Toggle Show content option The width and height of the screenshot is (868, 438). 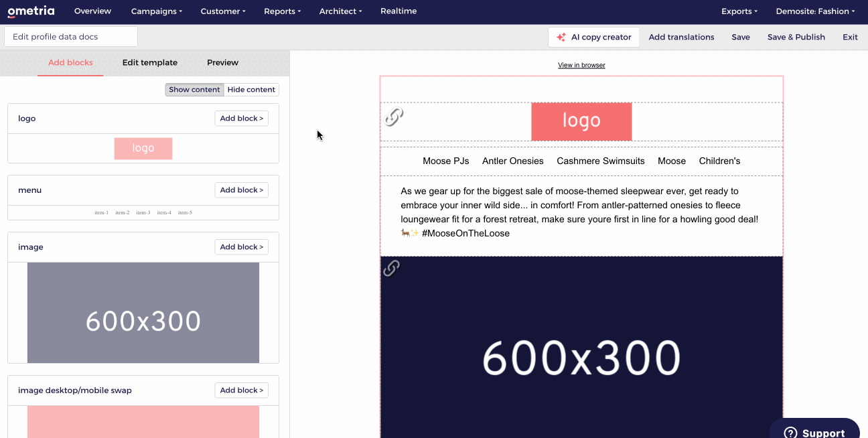click(194, 90)
